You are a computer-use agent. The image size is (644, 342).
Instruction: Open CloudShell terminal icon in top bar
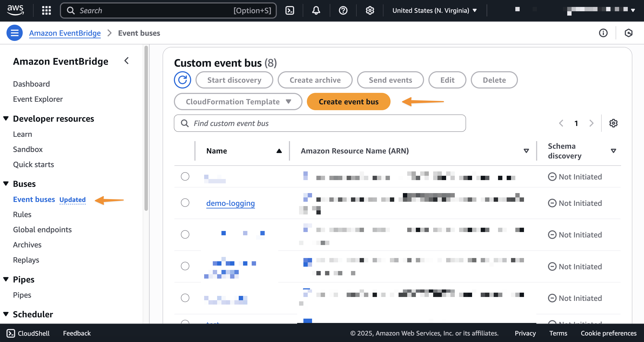(x=290, y=11)
